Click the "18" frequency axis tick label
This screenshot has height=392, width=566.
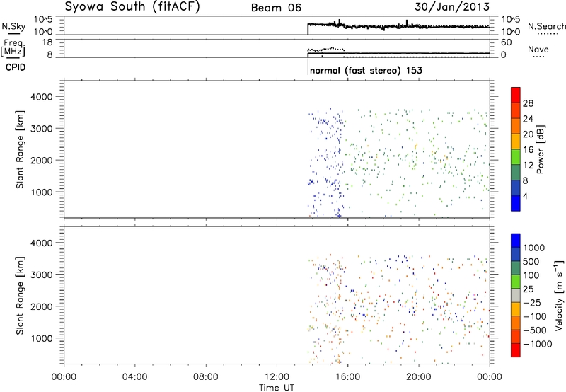coord(47,42)
